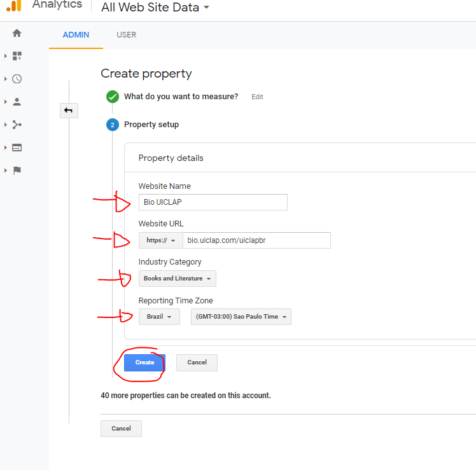Viewport: 476px width, 470px height.
Task: Click the 40 more properties notice text
Action: tap(186, 396)
